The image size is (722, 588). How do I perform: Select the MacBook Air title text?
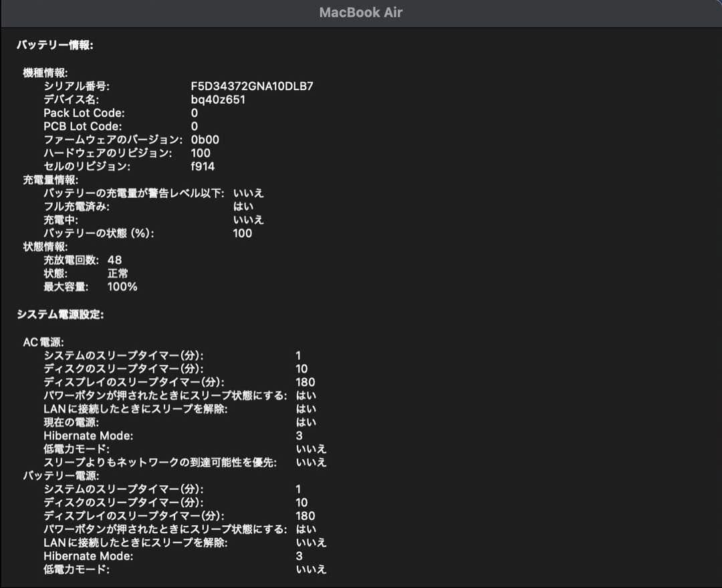click(x=360, y=11)
